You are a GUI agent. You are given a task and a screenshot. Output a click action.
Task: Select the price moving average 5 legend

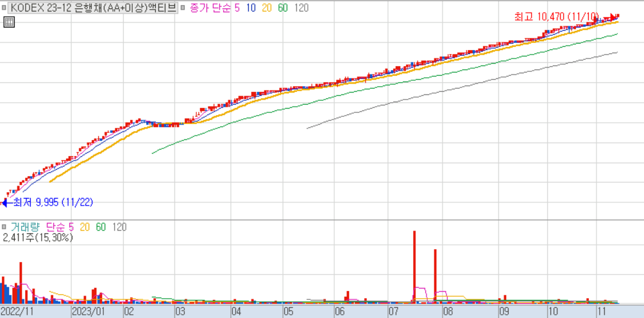click(237, 8)
